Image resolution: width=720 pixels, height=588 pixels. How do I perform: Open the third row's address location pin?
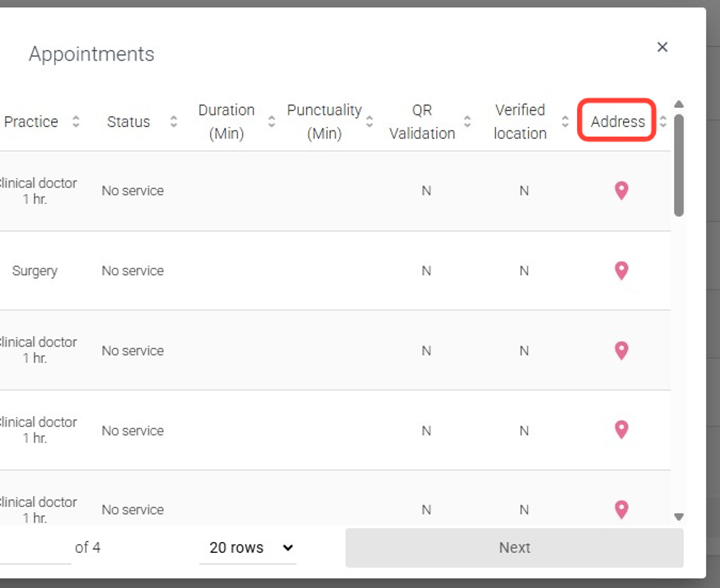coord(621,350)
